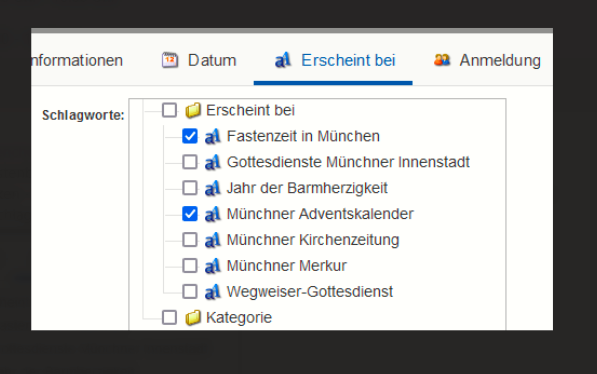Enable the Wegweiser-Gottesdienst checkbox
The width and height of the screenshot is (597, 374).
tap(190, 291)
